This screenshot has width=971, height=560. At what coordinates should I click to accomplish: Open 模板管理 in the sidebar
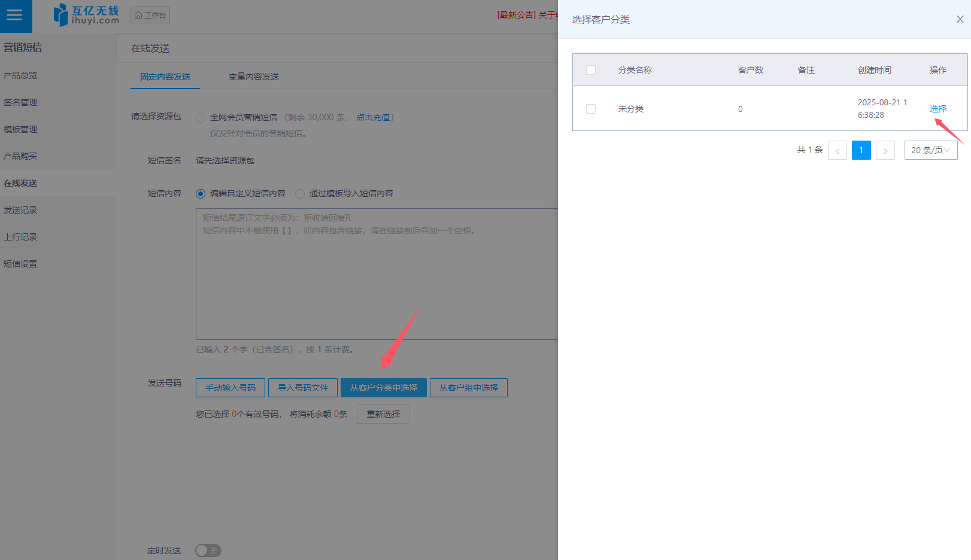pyautogui.click(x=20, y=129)
